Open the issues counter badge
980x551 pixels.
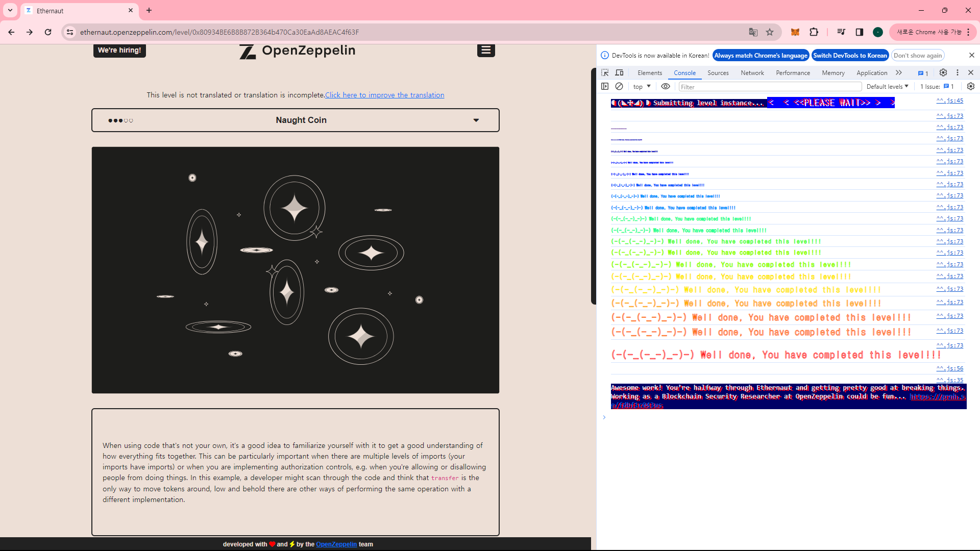click(x=923, y=73)
